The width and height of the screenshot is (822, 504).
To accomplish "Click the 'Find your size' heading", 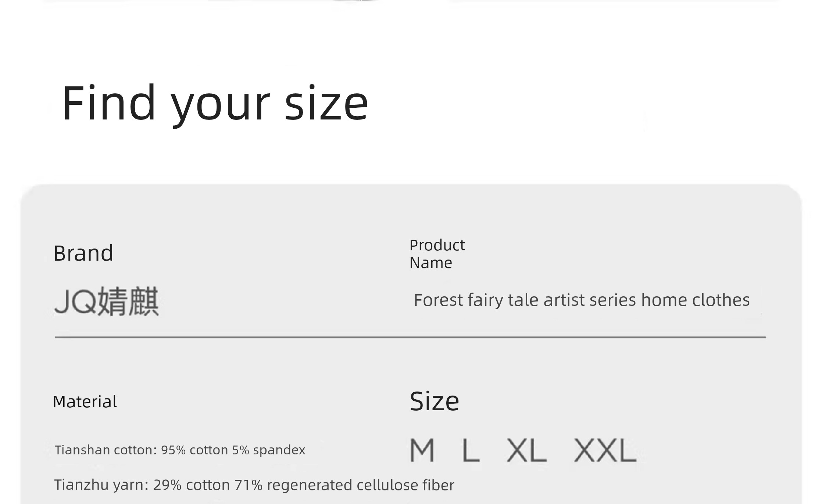I will tap(215, 104).
